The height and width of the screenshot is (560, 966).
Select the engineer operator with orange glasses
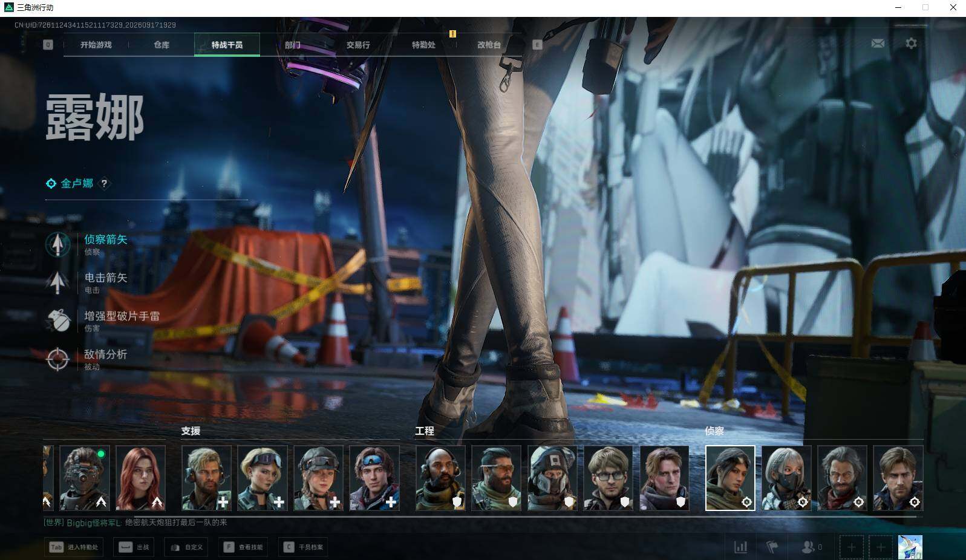pos(497,478)
